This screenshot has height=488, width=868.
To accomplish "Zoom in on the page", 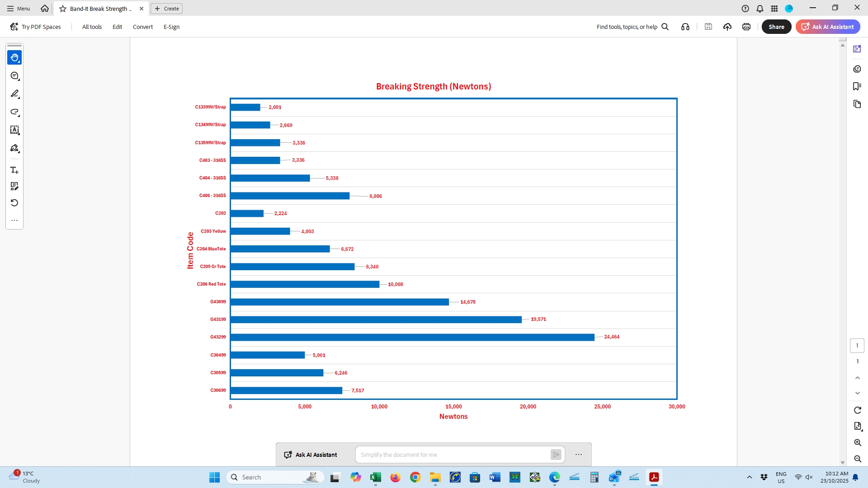I will point(858,443).
